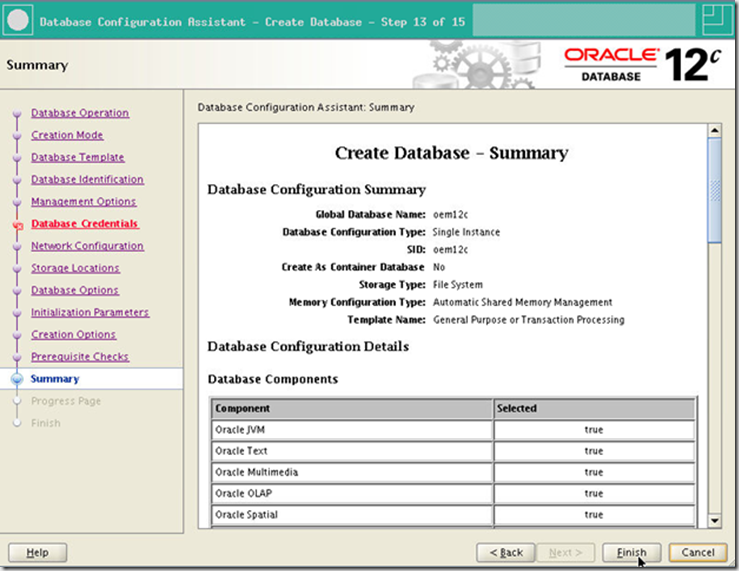Go to Initialization Parameters step

(90, 312)
